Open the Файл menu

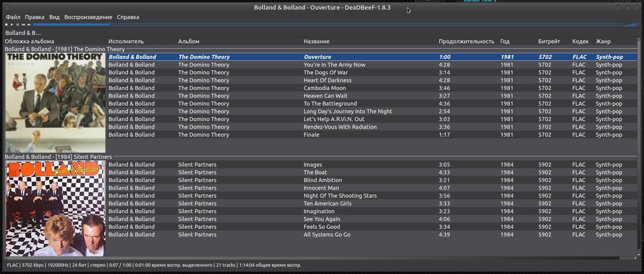point(13,17)
